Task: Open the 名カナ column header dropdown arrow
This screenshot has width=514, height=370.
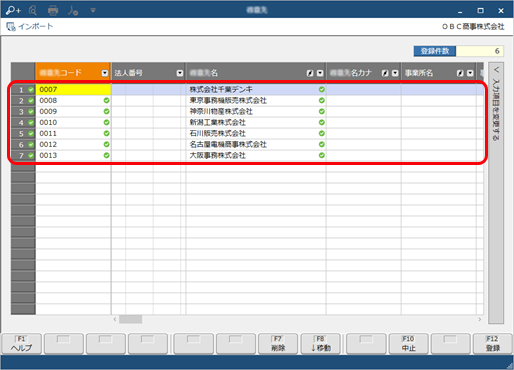Action: click(x=395, y=73)
